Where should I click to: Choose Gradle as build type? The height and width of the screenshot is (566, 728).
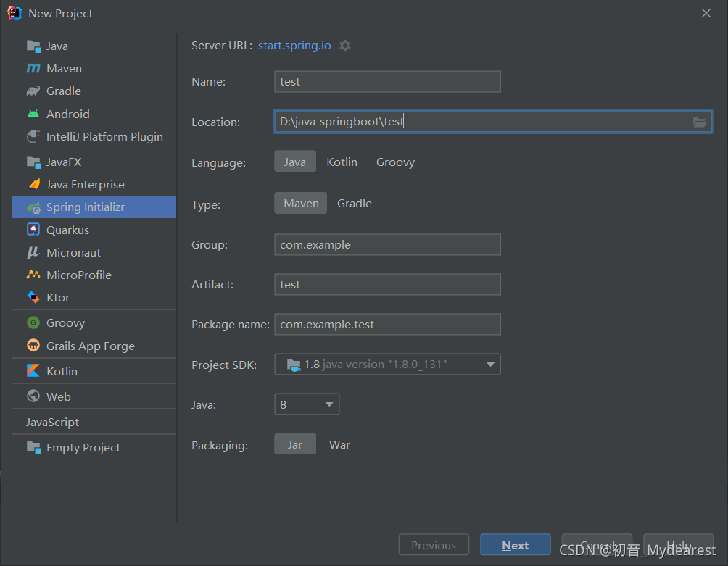(355, 203)
